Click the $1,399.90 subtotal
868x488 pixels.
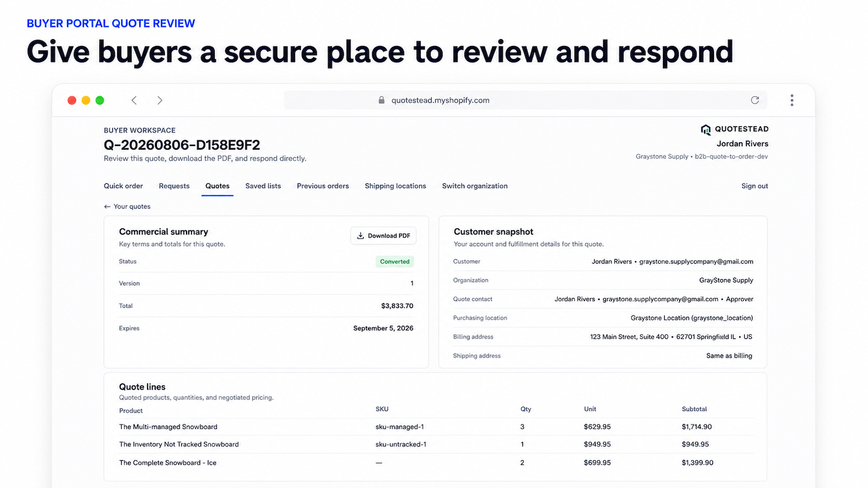click(x=698, y=463)
